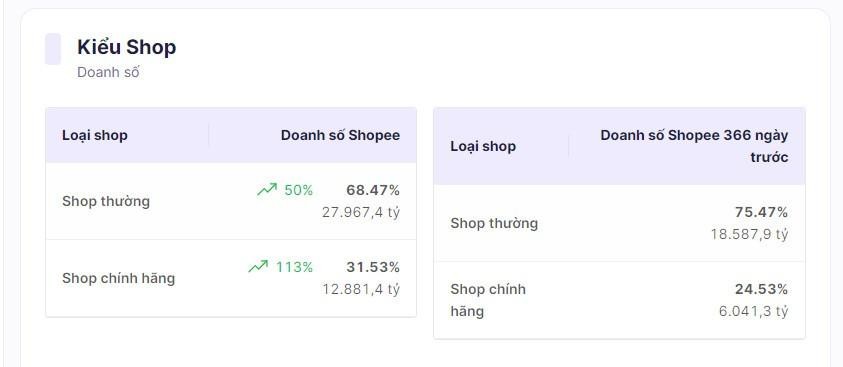
Task: Select Shop chính hãng row in left table
Action: [x=231, y=278]
